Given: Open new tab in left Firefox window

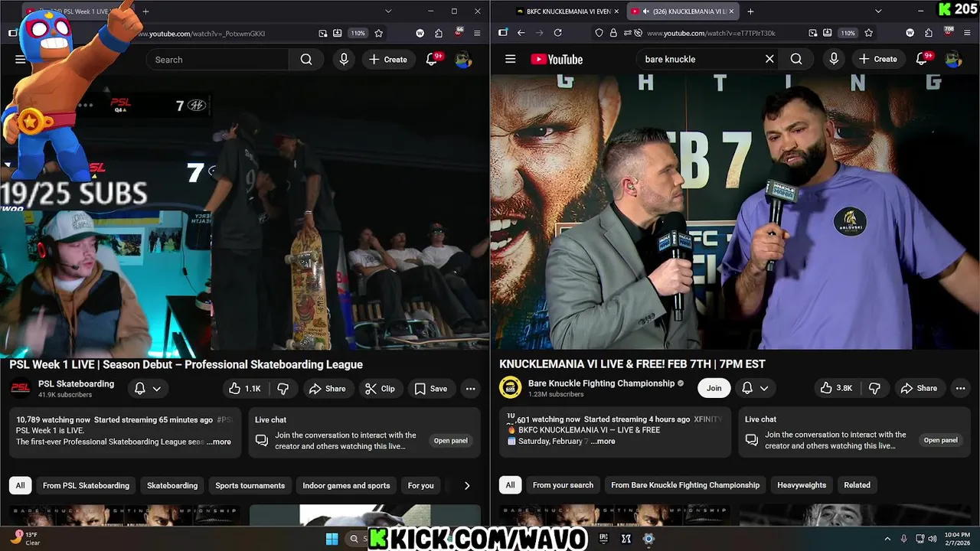Looking at the screenshot, I should 145,11.
